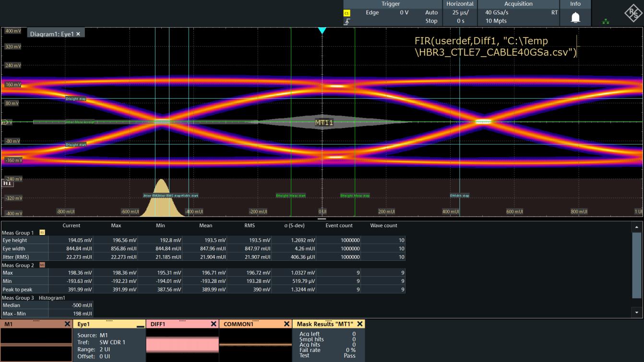Close the M1 signal panel
Image resolution: width=644 pixels, height=362 pixels.
(67, 324)
